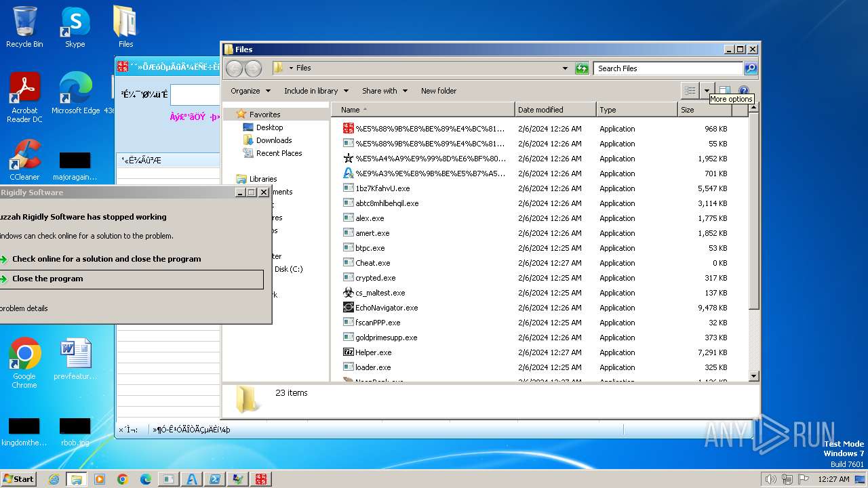Click the Search Files input box
Image resolution: width=868 pixels, height=488 pixels.
[x=668, y=68]
